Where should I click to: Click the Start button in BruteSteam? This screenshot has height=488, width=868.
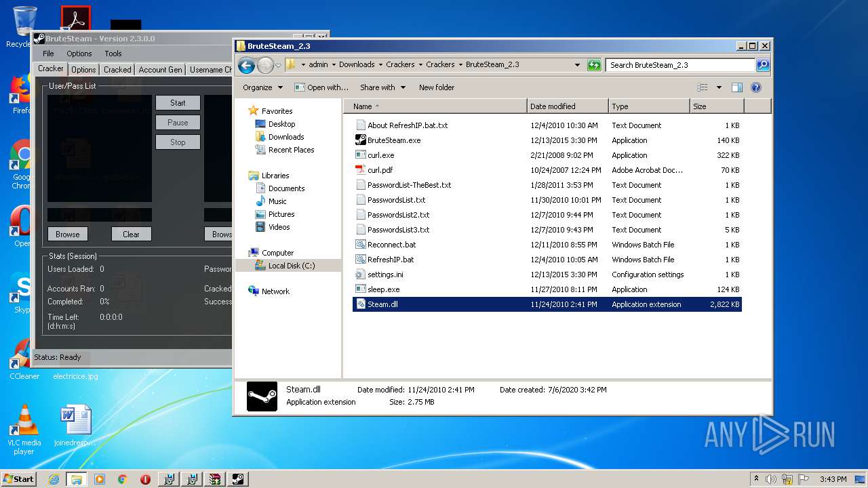(x=178, y=103)
